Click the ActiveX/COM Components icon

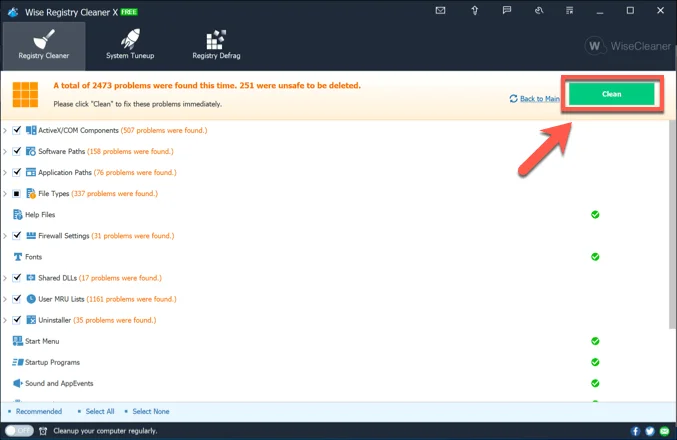point(31,130)
